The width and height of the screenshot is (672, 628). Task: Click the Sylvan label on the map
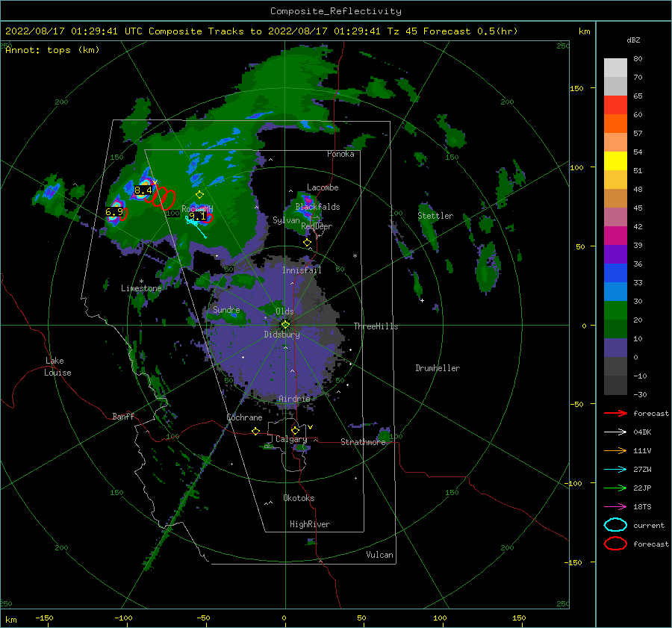click(x=286, y=220)
